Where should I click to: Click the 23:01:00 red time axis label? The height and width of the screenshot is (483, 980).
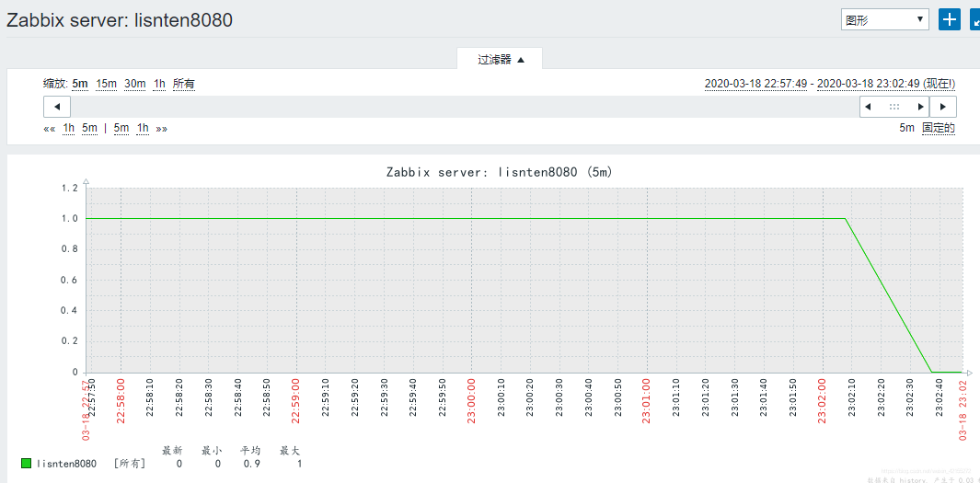pos(648,400)
